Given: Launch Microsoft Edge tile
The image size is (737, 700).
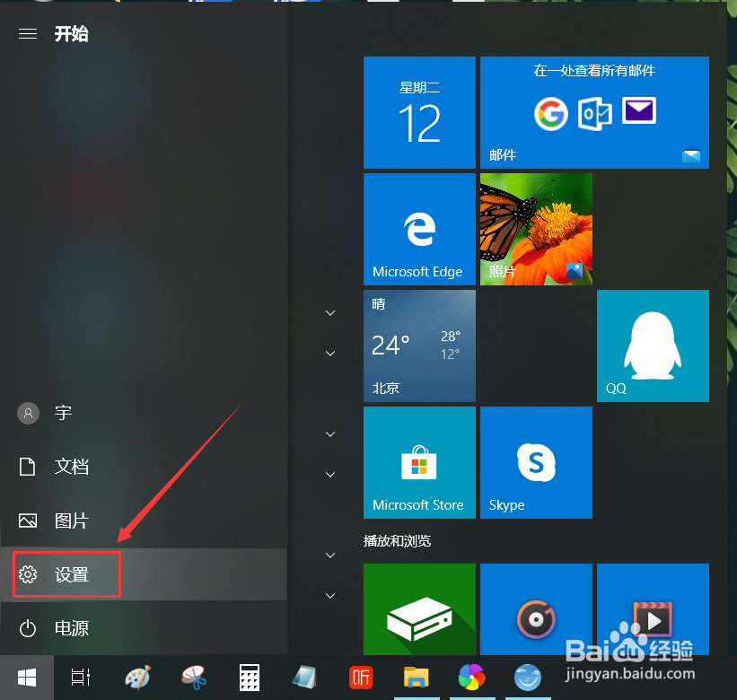Looking at the screenshot, I should [x=419, y=229].
